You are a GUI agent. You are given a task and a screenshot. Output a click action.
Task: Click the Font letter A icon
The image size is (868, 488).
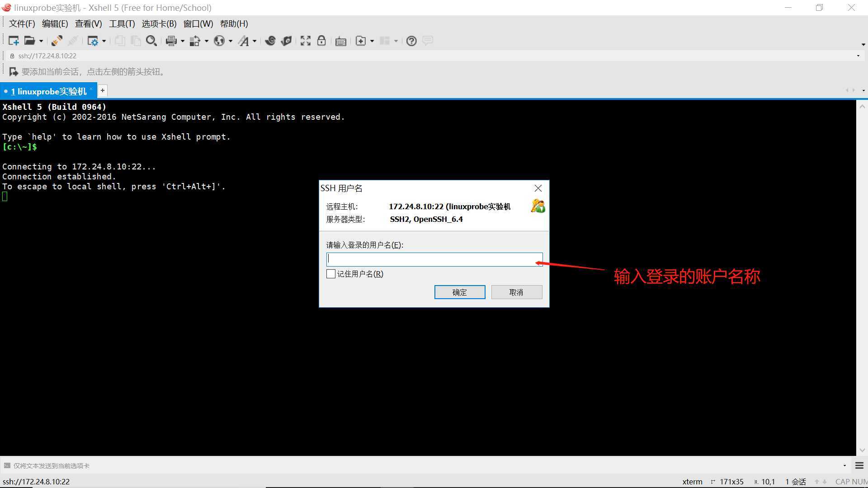(244, 41)
